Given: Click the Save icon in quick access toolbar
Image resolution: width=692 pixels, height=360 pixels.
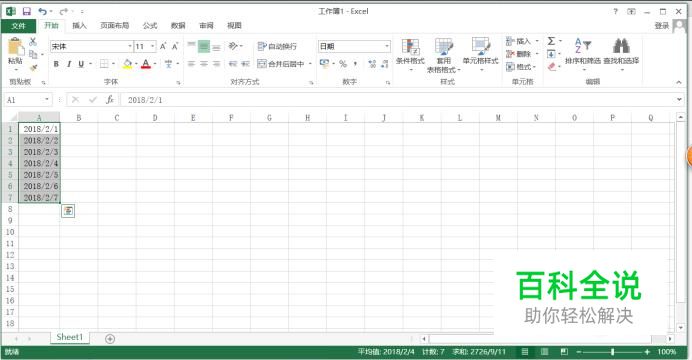Looking at the screenshot, I should coord(26,11).
